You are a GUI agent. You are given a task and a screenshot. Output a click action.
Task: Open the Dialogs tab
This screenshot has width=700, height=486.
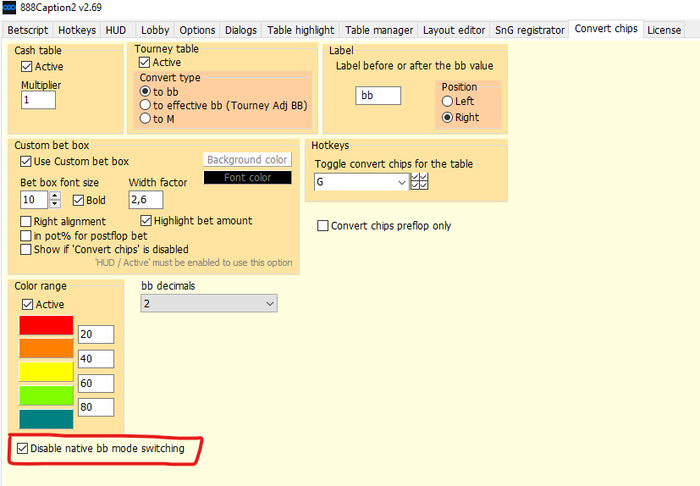click(x=241, y=30)
